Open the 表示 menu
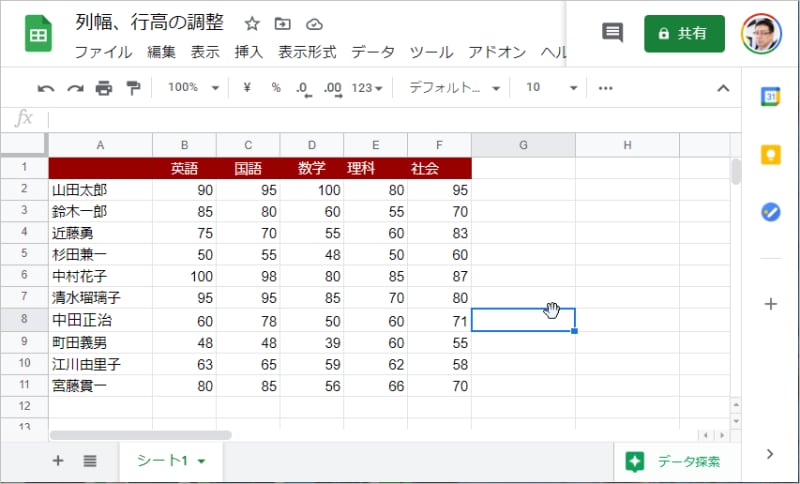This screenshot has height=484, width=800. point(205,52)
